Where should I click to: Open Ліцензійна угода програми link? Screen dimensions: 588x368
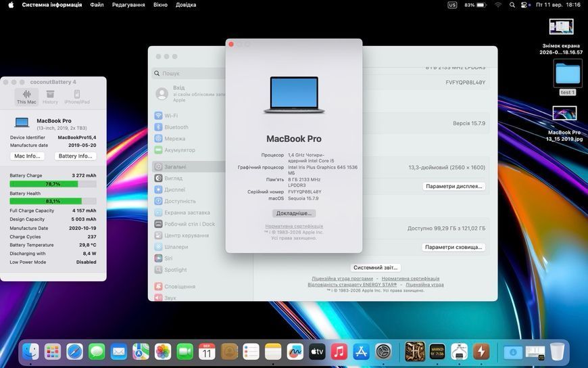[343, 278]
